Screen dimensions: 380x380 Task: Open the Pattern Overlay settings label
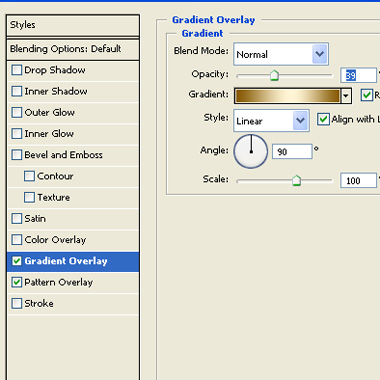59,282
